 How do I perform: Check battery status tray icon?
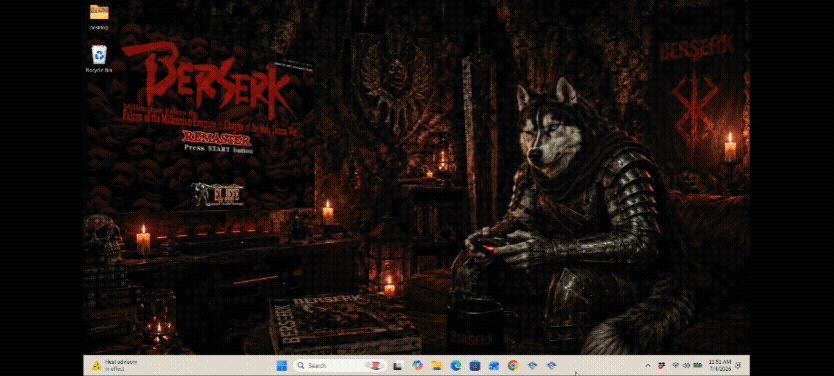click(x=697, y=365)
